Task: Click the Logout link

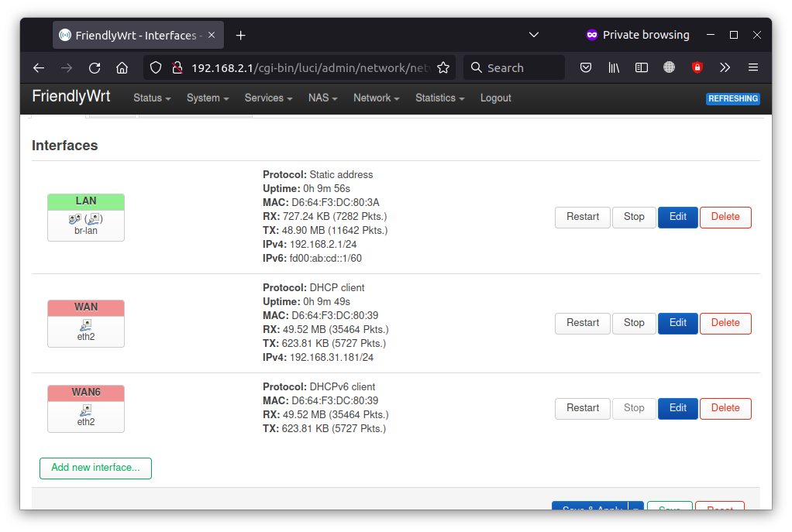Action: point(495,98)
